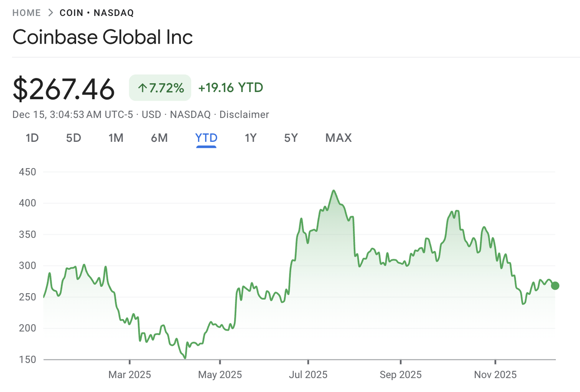
Task: Click the green dot at chart line end
Action: (555, 286)
